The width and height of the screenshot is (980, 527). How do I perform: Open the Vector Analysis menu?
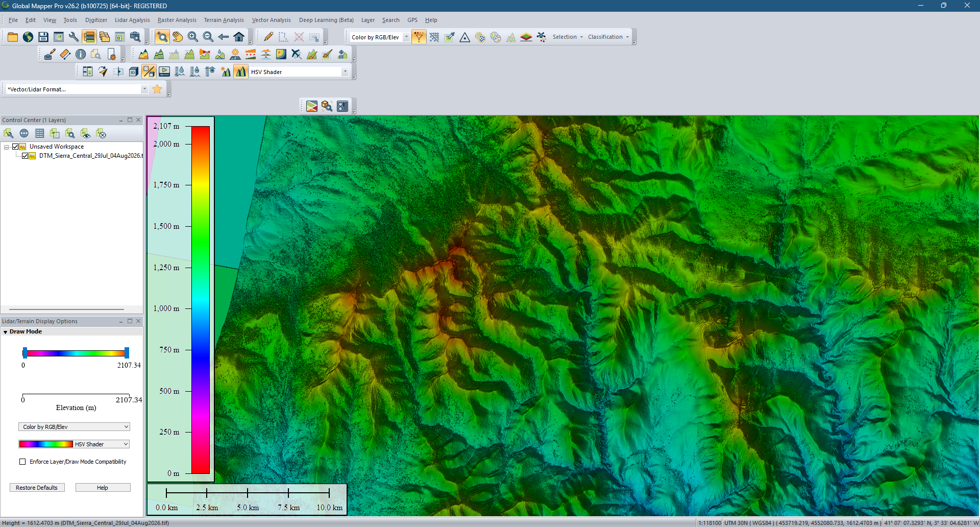[x=271, y=20]
